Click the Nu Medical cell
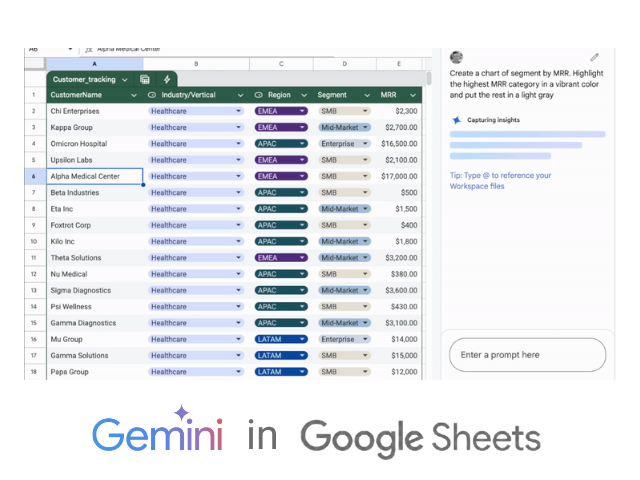This screenshot has height=480, width=640. 95,274
